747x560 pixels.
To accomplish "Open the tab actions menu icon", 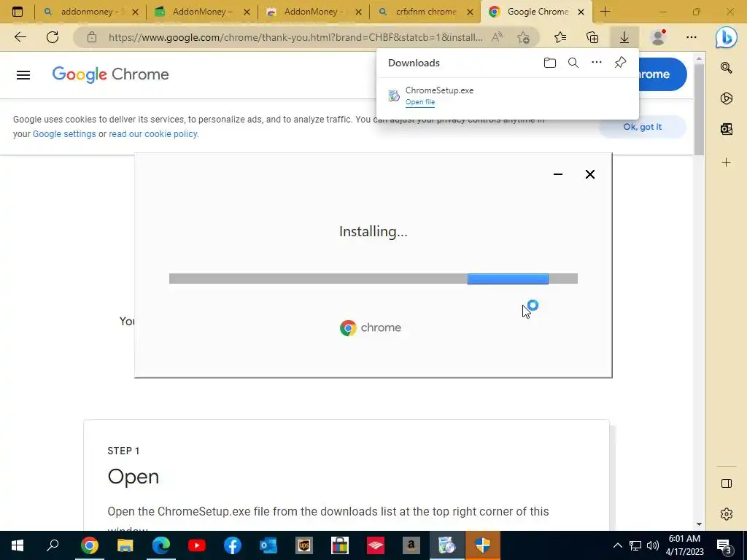I will point(18,12).
